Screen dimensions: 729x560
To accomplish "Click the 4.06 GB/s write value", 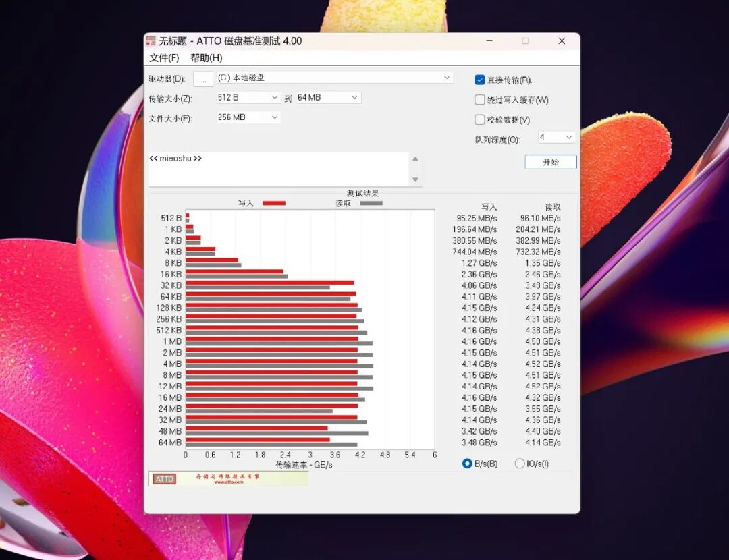I will click(479, 285).
